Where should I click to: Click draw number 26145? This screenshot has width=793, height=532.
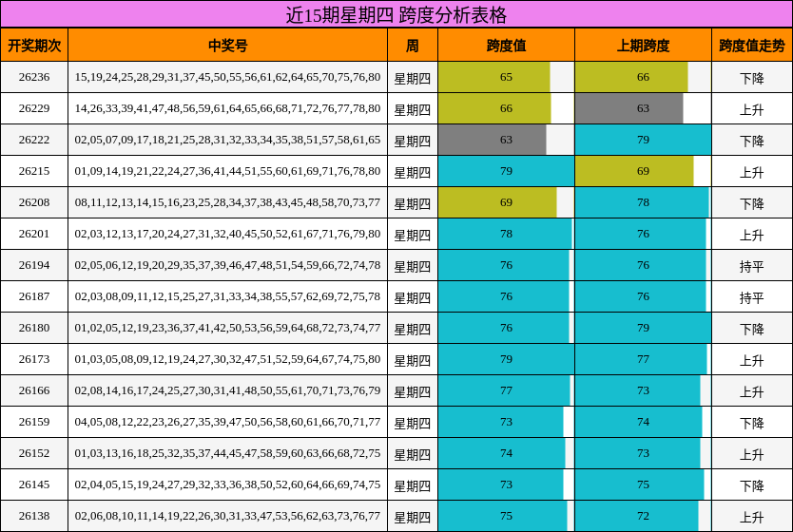click(34, 484)
